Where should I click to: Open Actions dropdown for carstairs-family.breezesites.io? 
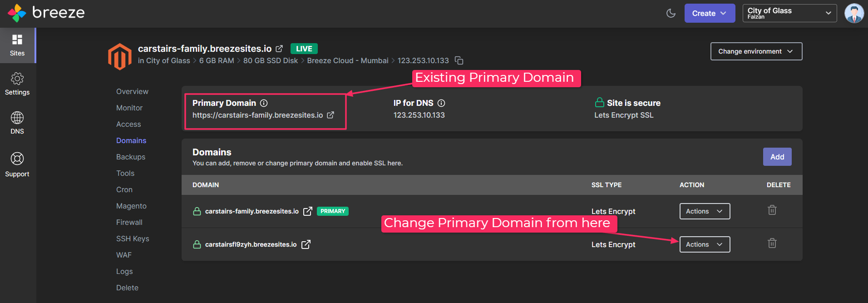pos(705,211)
